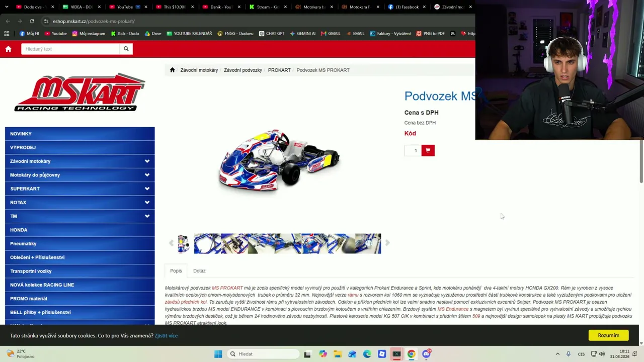Click the home icon in the red header
The image size is (644, 362).
pyautogui.click(x=8, y=49)
